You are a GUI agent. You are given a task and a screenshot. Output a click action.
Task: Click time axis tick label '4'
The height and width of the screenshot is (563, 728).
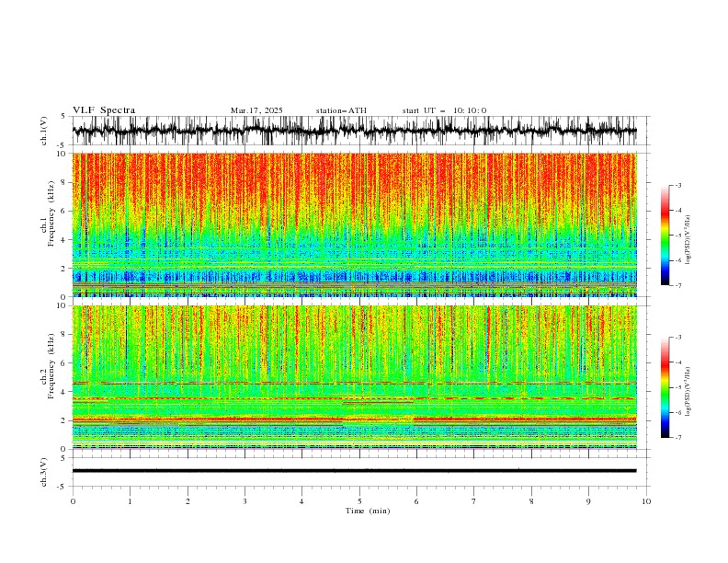[301, 501]
